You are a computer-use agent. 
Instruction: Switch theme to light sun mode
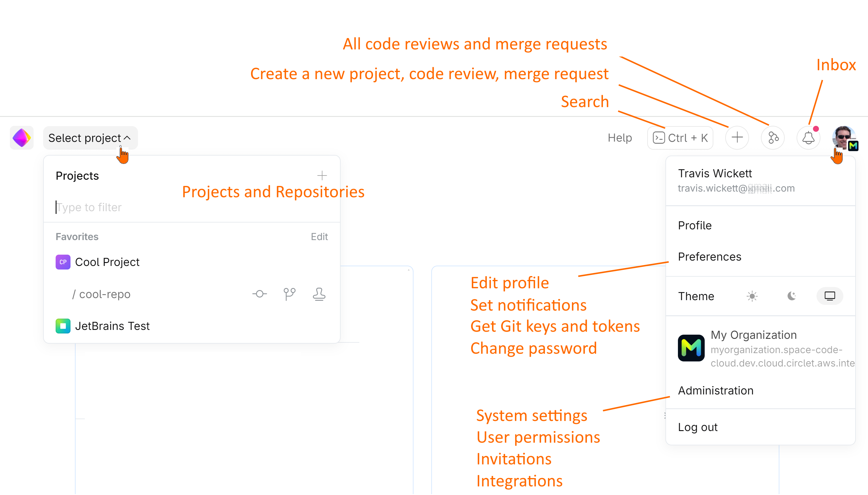(751, 296)
